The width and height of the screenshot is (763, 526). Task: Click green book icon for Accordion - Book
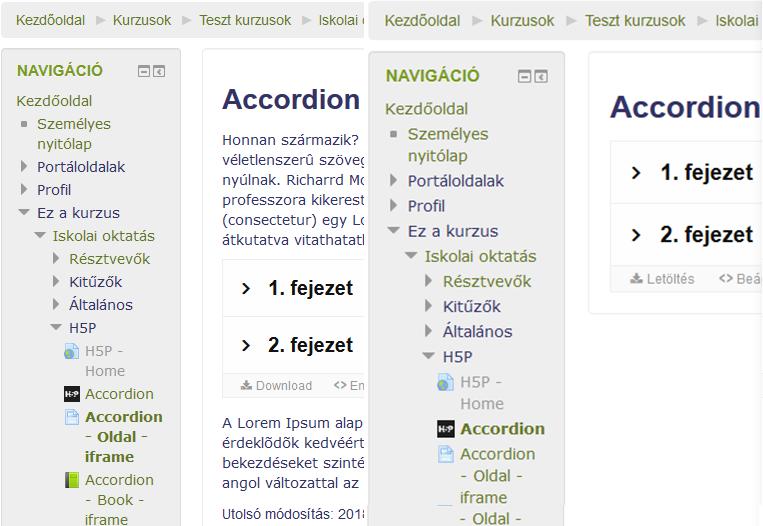[x=72, y=480]
